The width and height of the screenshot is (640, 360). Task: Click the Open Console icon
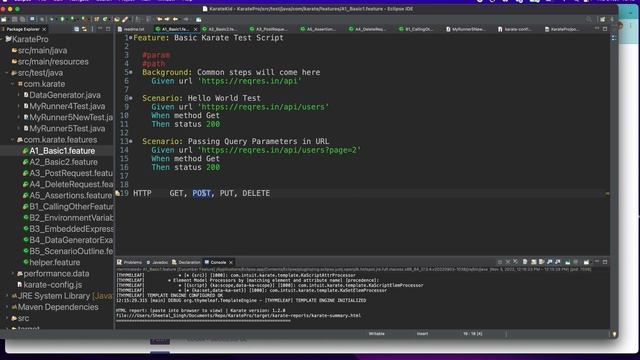587,262
